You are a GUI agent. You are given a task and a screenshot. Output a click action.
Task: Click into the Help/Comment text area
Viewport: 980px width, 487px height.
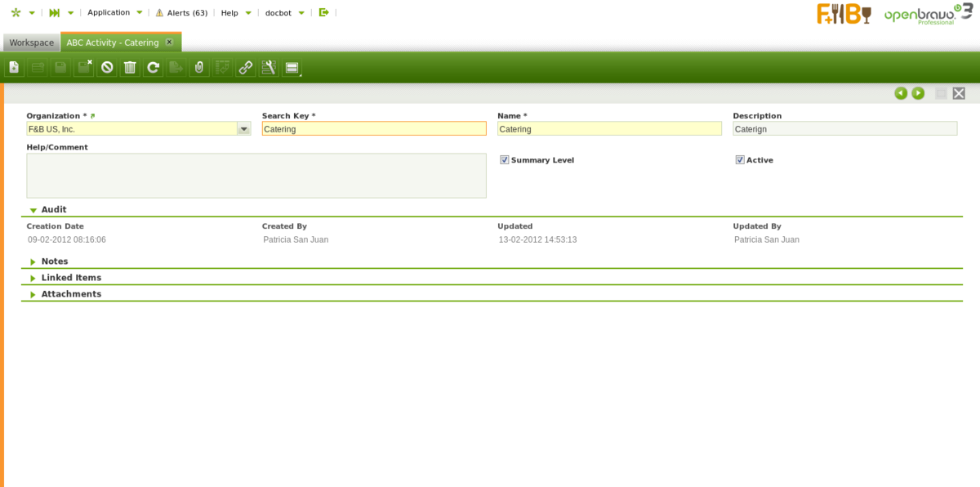coord(256,176)
